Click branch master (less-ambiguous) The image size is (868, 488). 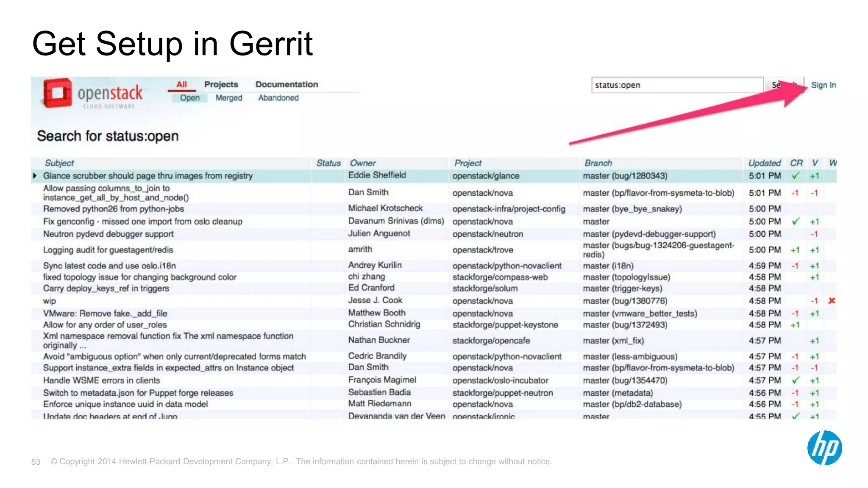pyautogui.click(x=630, y=357)
